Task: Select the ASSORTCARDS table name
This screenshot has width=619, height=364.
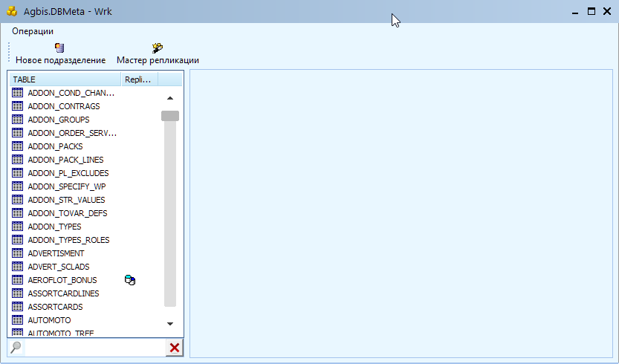Action: 55,307
